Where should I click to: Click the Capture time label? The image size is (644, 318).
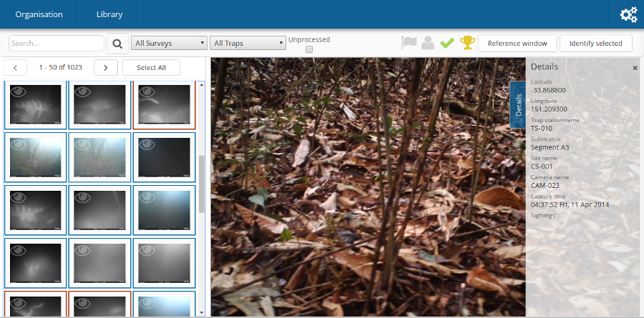(548, 196)
